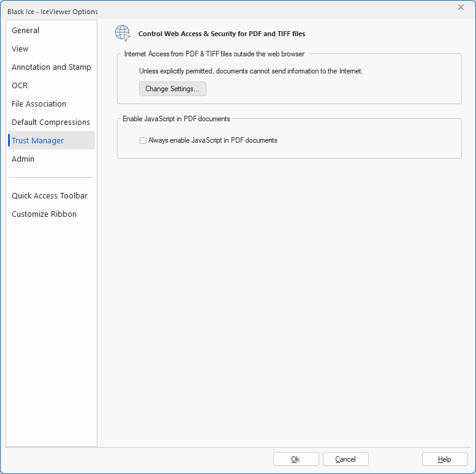The width and height of the screenshot is (476, 474).
Task: Click the Change Settings... button
Action: [172, 89]
